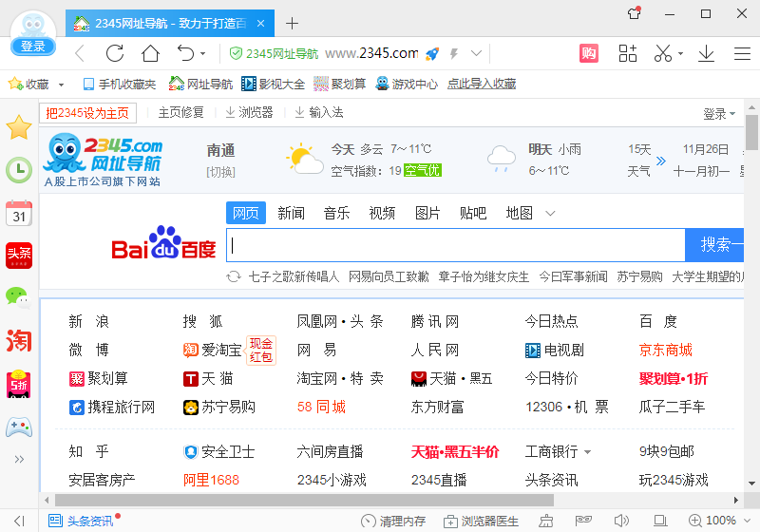Open page 登录 dropdown at top right
The image size is (760, 532).
[x=719, y=114]
